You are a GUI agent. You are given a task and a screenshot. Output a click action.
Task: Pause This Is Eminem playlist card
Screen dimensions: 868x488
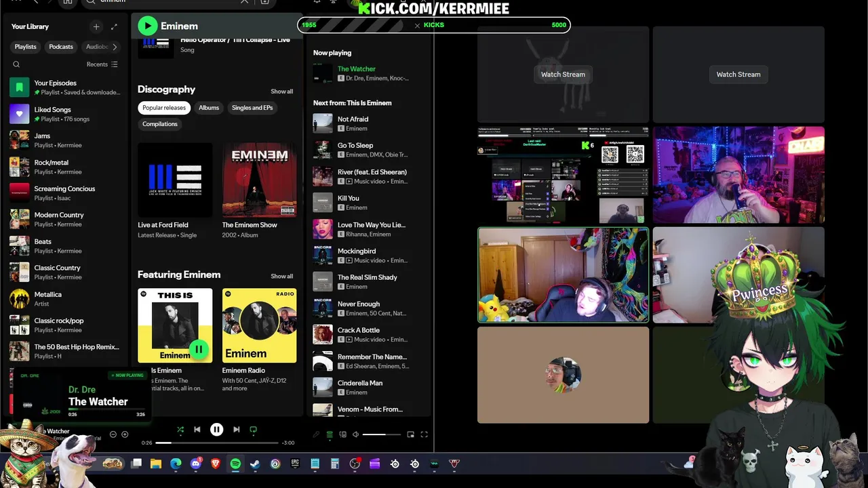click(x=199, y=349)
